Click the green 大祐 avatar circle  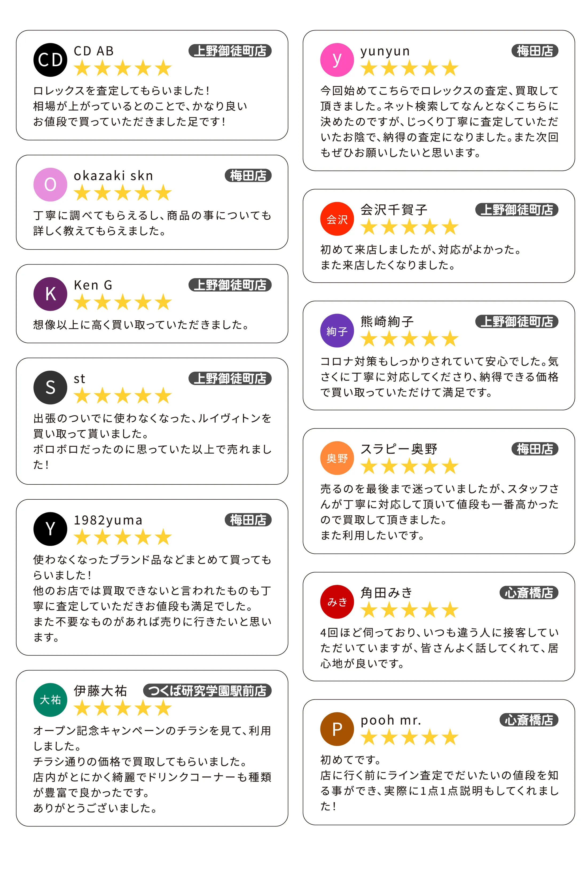click(50, 700)
